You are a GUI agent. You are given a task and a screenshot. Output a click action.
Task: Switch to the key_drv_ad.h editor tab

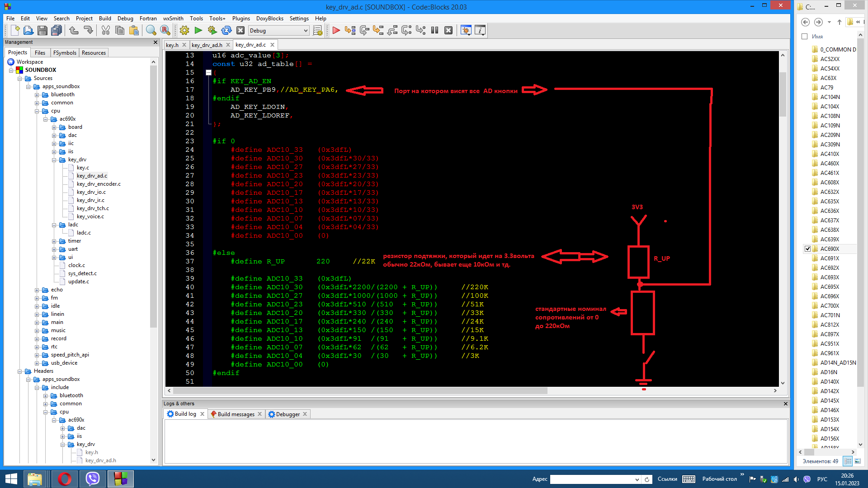(x=207, y=45)
